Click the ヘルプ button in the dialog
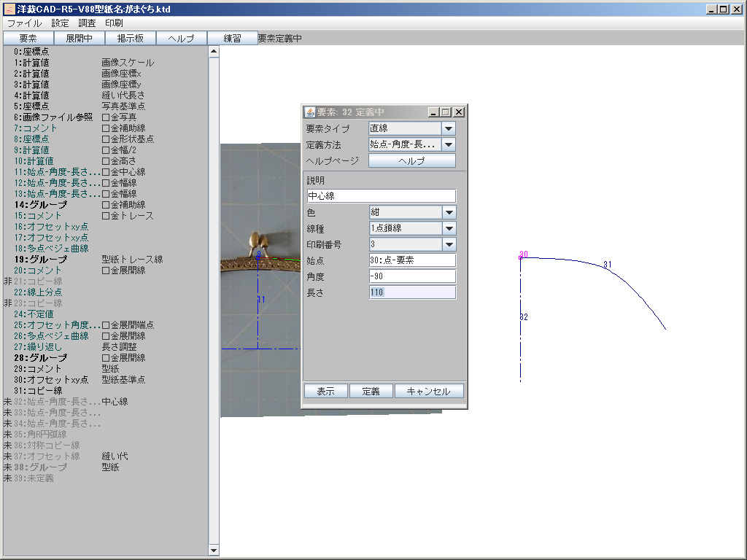747x560 pixels. point(412,161)
